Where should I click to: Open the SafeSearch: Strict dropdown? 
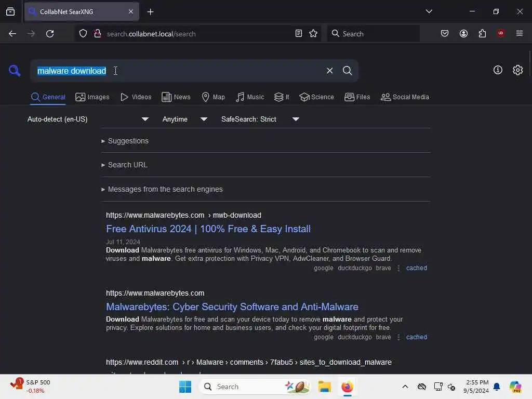coord(260,119)
